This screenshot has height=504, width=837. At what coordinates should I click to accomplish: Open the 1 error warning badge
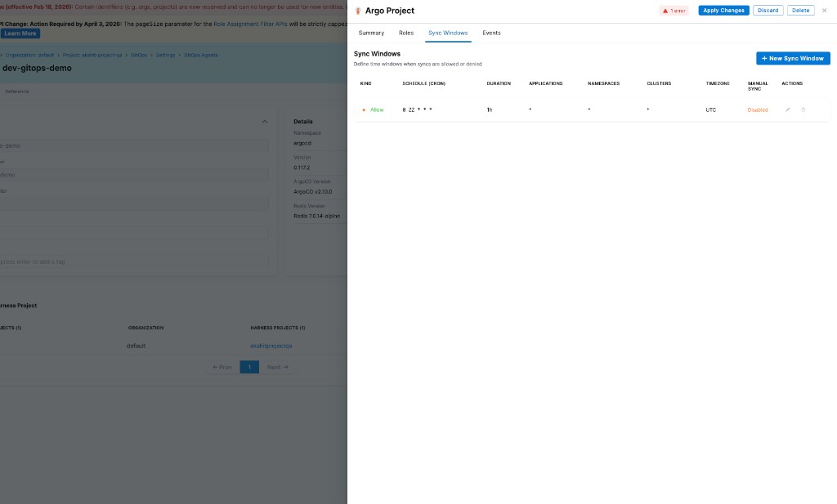point(674,11)
